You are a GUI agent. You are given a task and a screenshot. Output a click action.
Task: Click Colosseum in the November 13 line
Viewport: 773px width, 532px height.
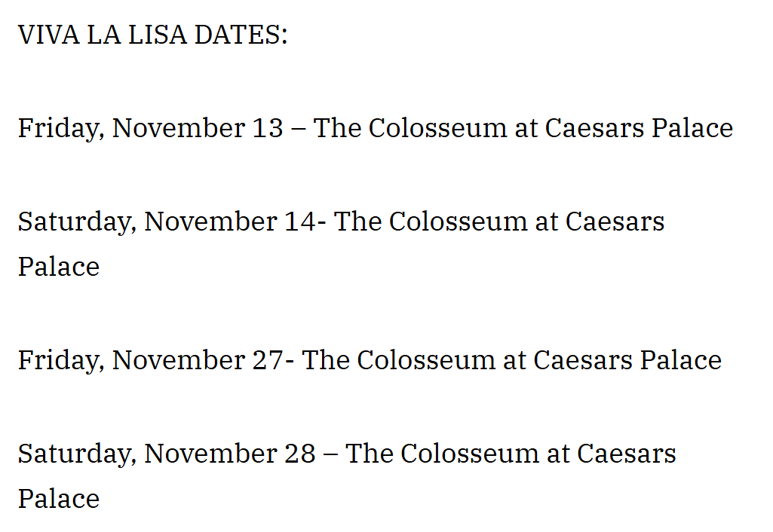coord(437,129)
